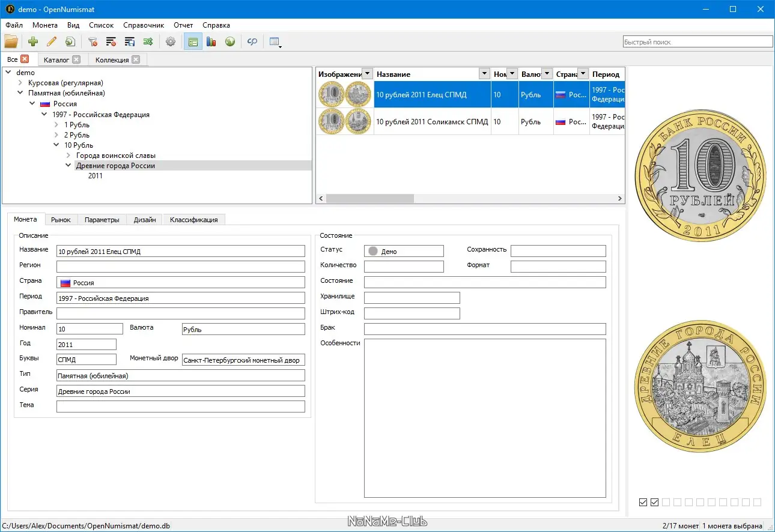Click the Elets coin thumbnail in the list
This screenshot has width=775, height=532.
click(x=345, y=95)
